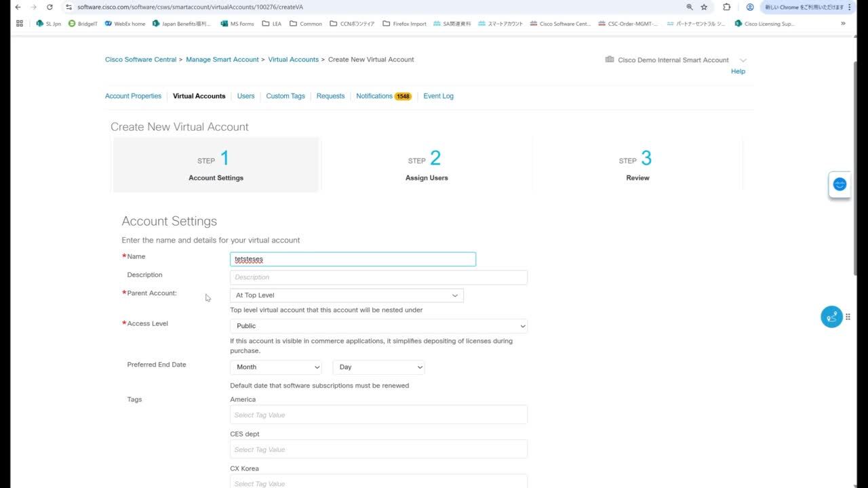Open the Parent Account dropdown

[x=347, y=296]
